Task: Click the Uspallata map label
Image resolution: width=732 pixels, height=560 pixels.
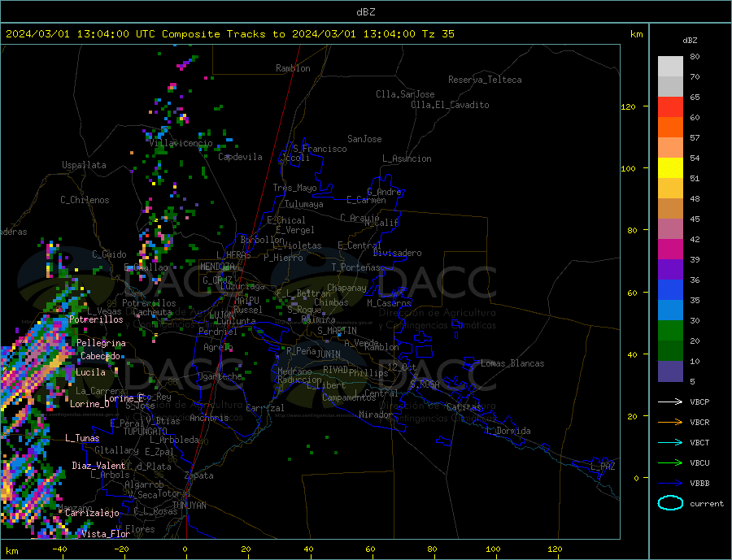Action: pyautogui.click(x=84, y=165)
